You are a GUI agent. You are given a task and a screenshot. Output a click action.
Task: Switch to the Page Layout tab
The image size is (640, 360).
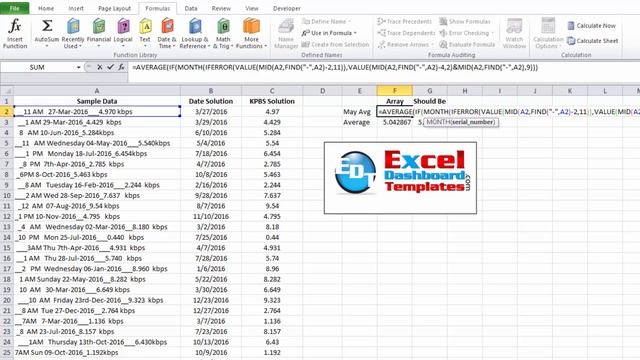point(114,8)
